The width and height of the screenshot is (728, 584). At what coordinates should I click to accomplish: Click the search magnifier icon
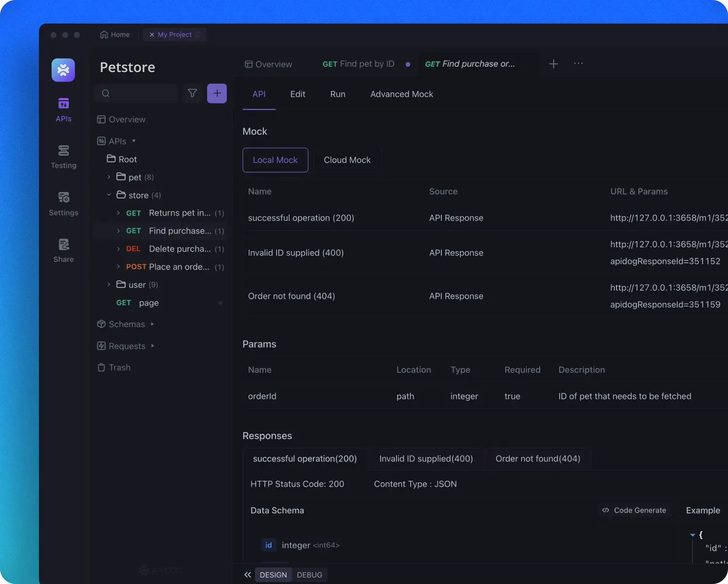coord(106,93)
